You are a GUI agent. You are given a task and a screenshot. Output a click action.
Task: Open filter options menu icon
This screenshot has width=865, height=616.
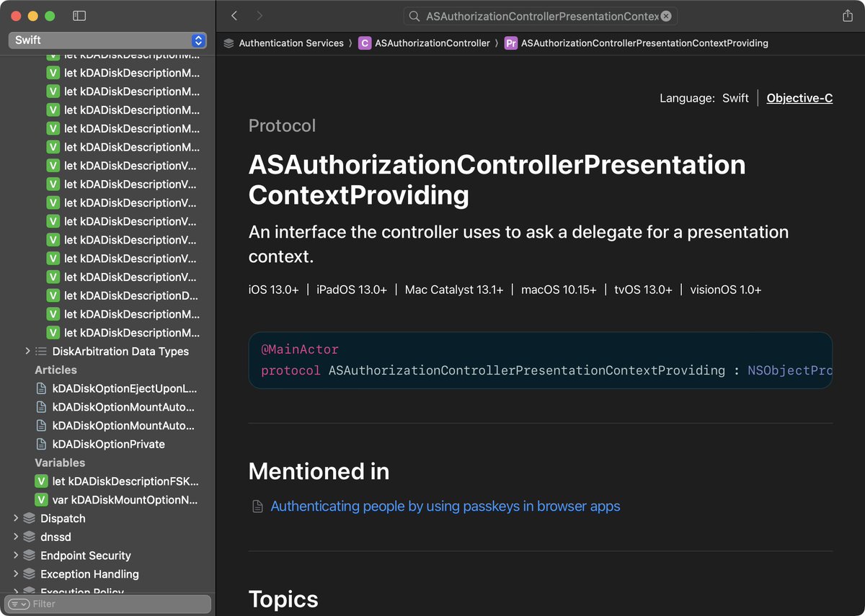point(19,604)
